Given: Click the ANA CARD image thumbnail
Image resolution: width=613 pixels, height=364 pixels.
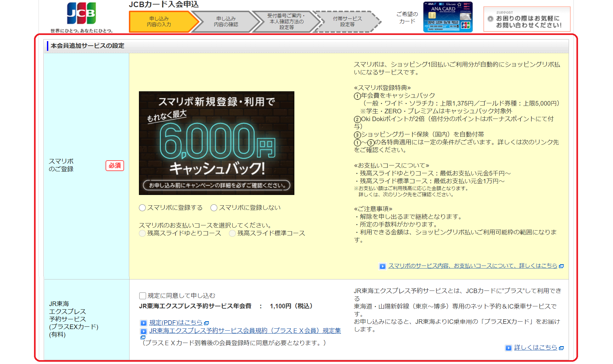Looking at the screenshot, I should [x=448, y=17].
